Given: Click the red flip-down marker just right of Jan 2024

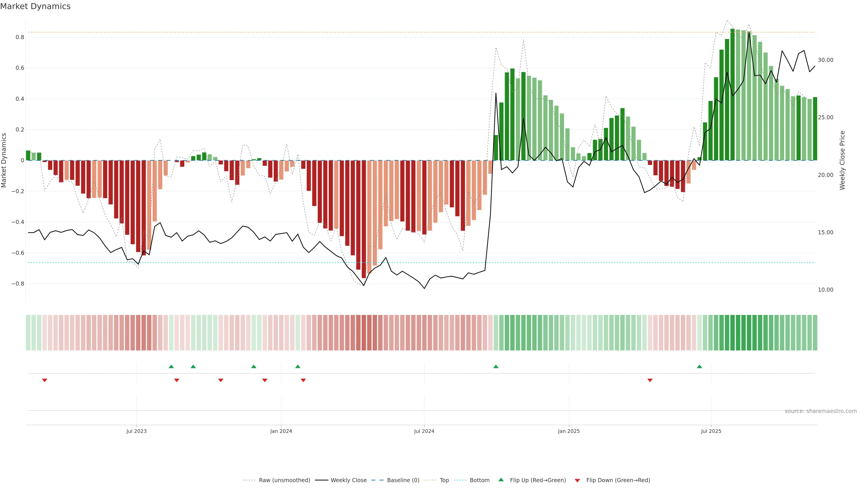Looking at the screenshot, I should coord(303,380).
